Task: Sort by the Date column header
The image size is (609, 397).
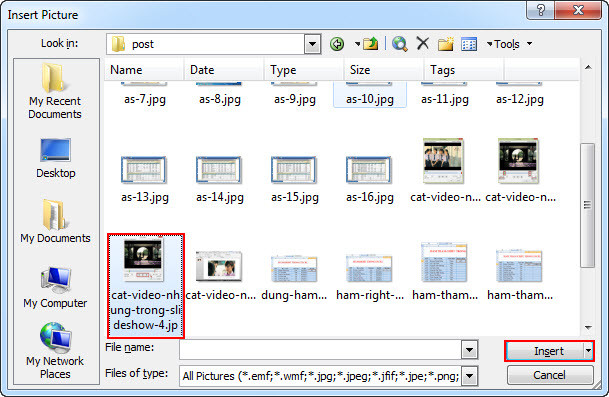Action: pos(224,70)
